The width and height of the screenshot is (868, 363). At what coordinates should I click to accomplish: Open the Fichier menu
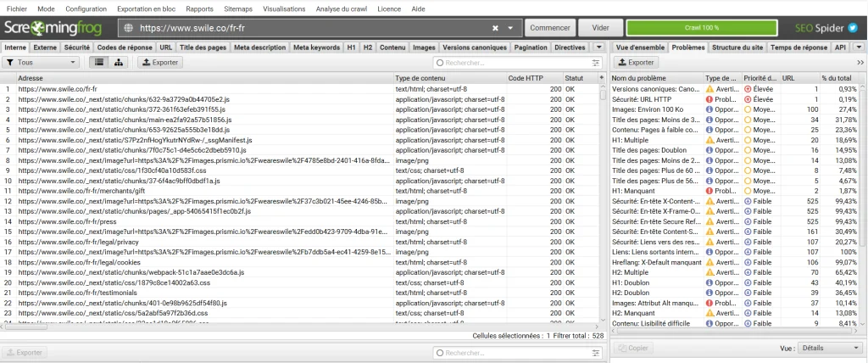pos(17,8)
